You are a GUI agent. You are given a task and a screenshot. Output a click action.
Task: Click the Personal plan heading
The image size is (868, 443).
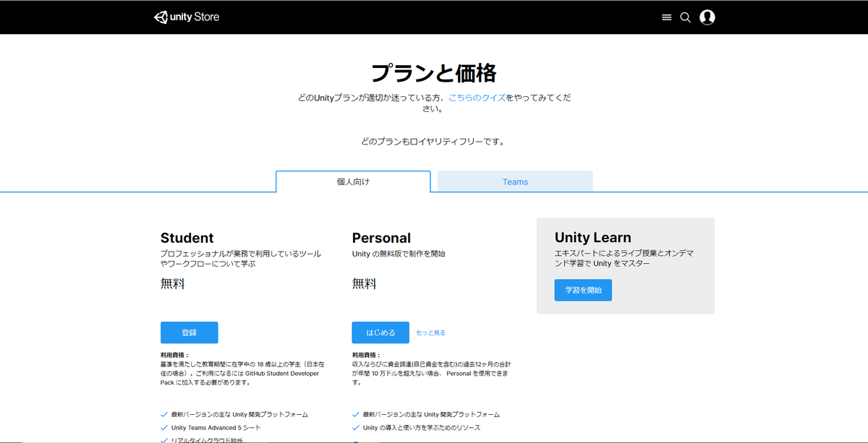point(381,238)
